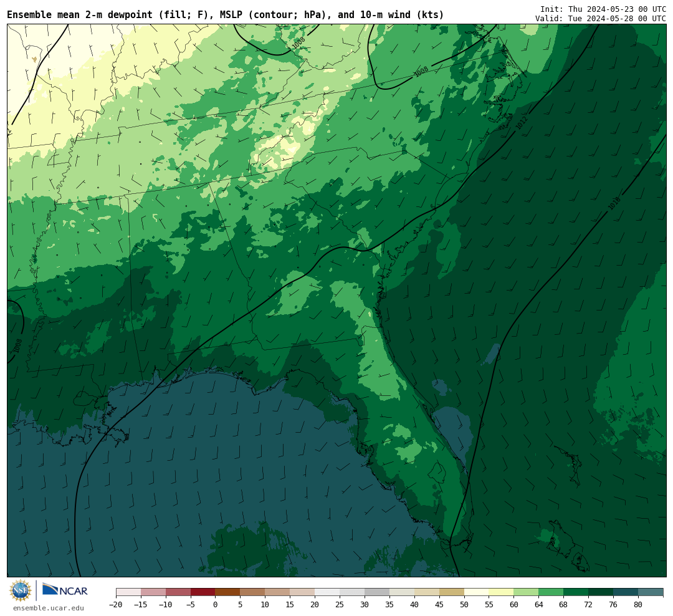
Task: Click the colorbar tick label '72'
Action: (588, 605)
